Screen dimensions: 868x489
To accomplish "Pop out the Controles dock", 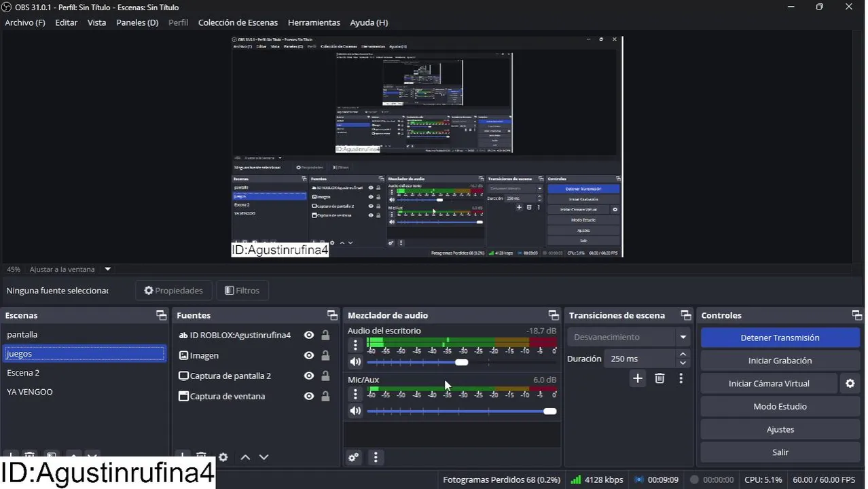I will tap(857, 315).
